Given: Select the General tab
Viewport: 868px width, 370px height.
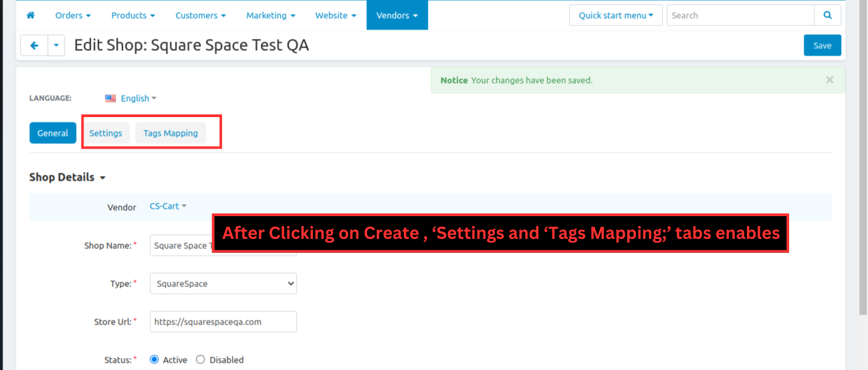Looking at the screenshot, I should pyautogui.click(x=53, y=133).
